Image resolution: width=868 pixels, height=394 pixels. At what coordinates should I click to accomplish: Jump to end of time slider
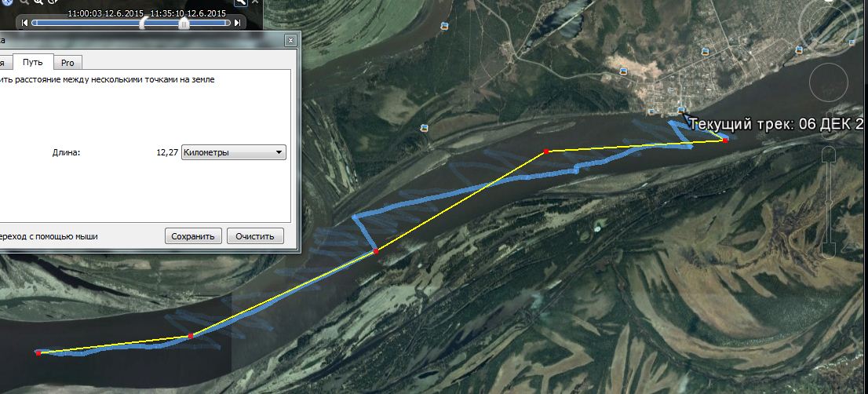238,23
